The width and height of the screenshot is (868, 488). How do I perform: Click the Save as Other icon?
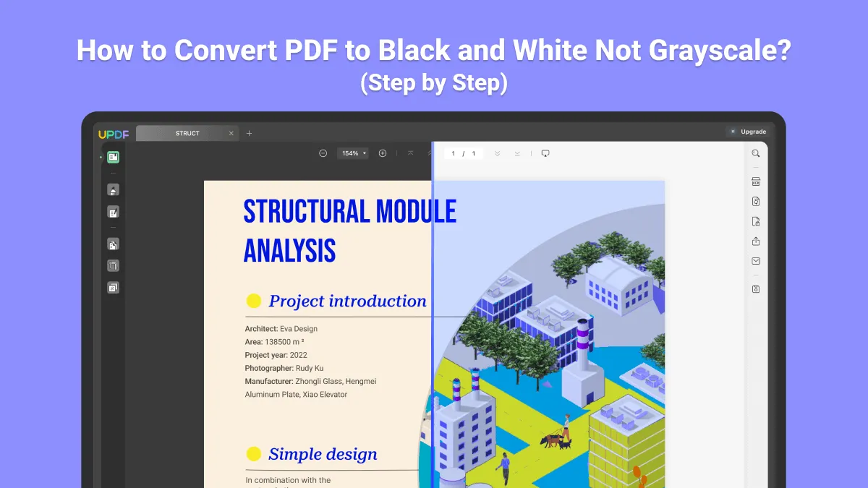click(x=756, y=289)
